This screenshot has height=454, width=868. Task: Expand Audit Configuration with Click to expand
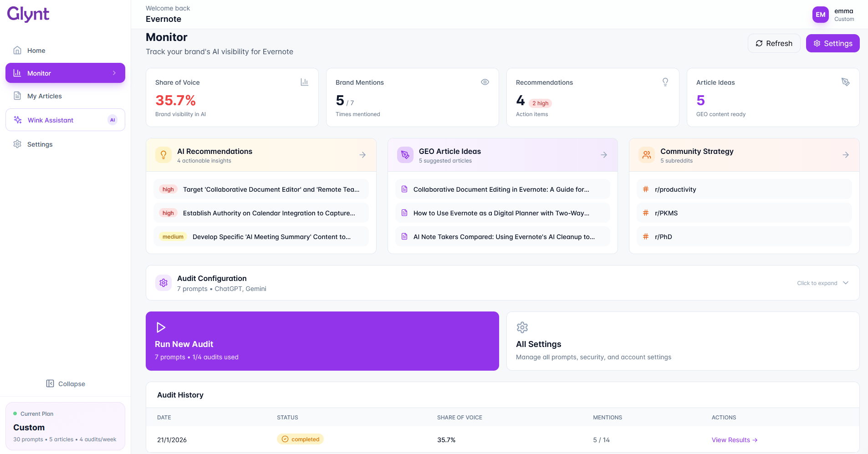(817, 283)
